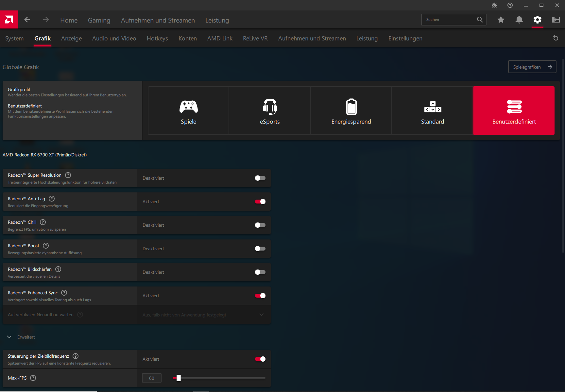Enable Radeon Boost toggle

pyautogui.click(x=260, y=249)
